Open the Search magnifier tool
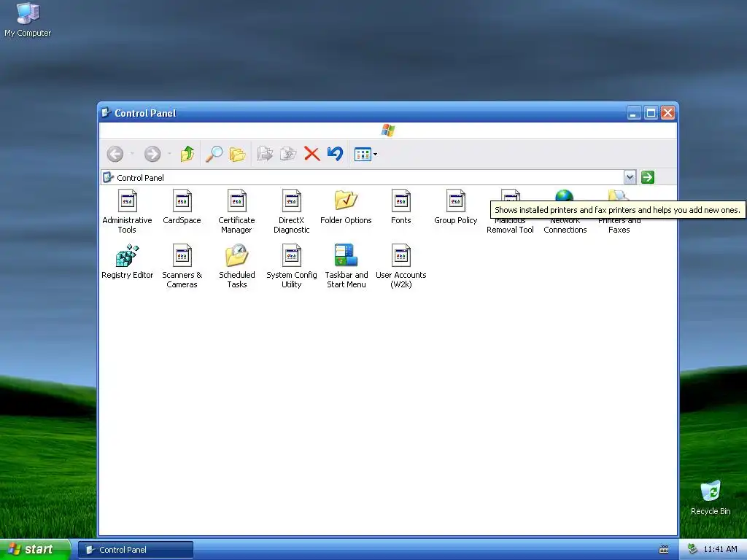747x560 pixels. (x=214, y=154)
